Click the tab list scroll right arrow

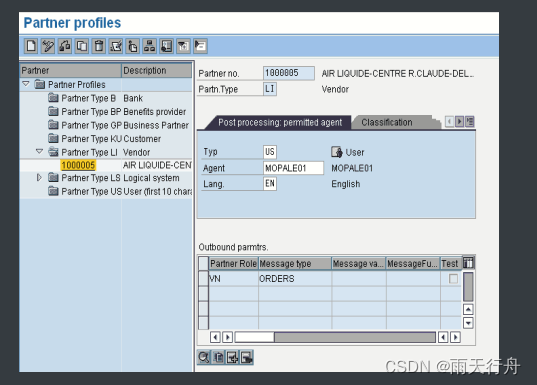pyautogui.click(x=459, y=121)
